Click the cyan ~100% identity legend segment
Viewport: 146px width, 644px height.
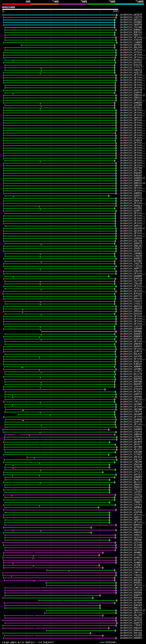(x=130, y=4)
